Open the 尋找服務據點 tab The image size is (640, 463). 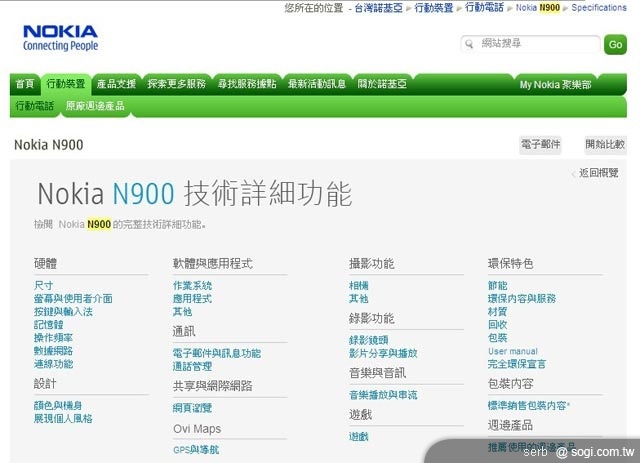pyautogui.click(x=247, y=84)
